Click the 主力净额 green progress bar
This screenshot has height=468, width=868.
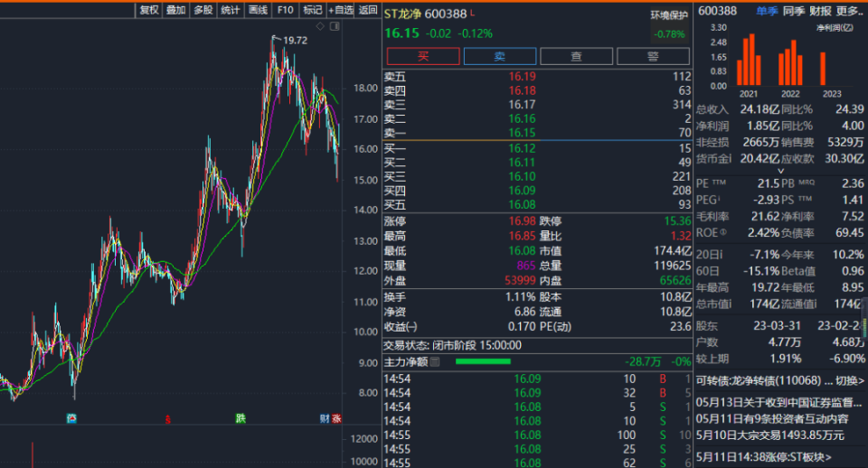coord(483,362)
